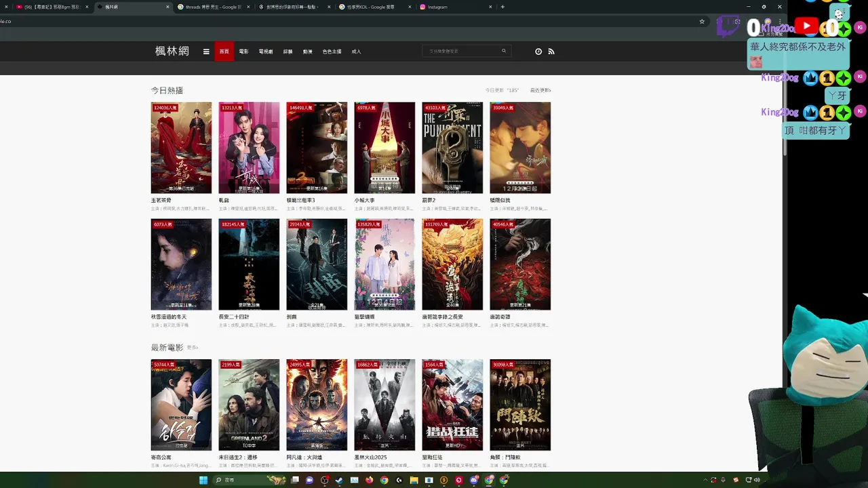Open the 更多 link beside 最新電影
Screen dimensions: 868x488
(192, 348)
